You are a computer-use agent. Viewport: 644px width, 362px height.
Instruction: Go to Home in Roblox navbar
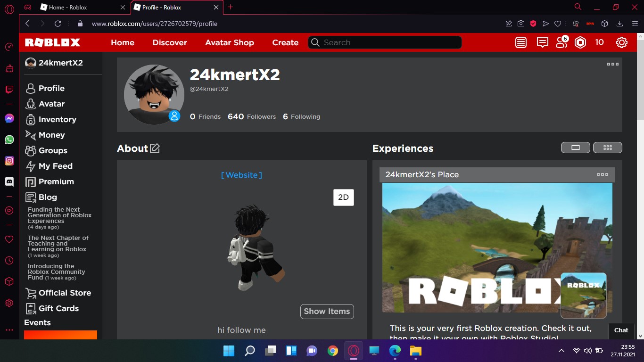123,42
